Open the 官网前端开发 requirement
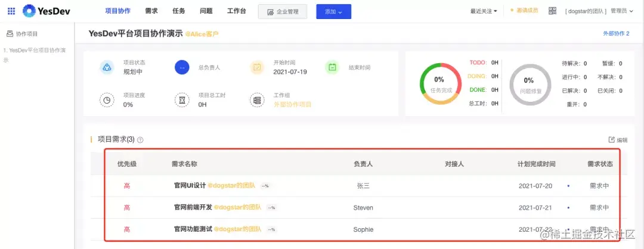This screenshot has height=249, width=644. click(x=193, y=207)
